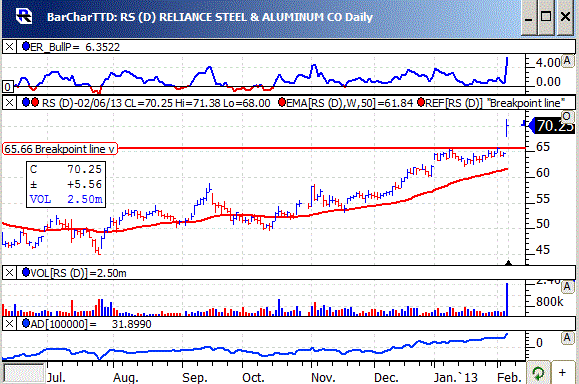Viewport: 579px width, 384px height.
Task: Click the plus button at bottom right
Action: click(x=562, y=373)
